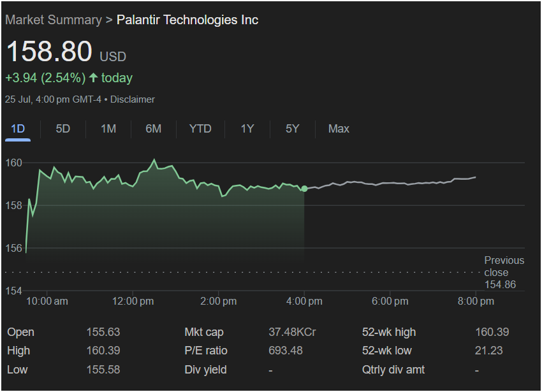Screen dimensions: 542x392
Task: Click the 10:00 am axis label
Action: [x=47, y=301]
